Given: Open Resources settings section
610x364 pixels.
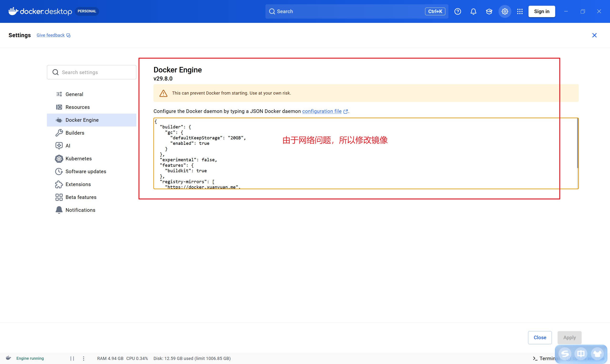Looking at the screenshot, I should point(91,107).
